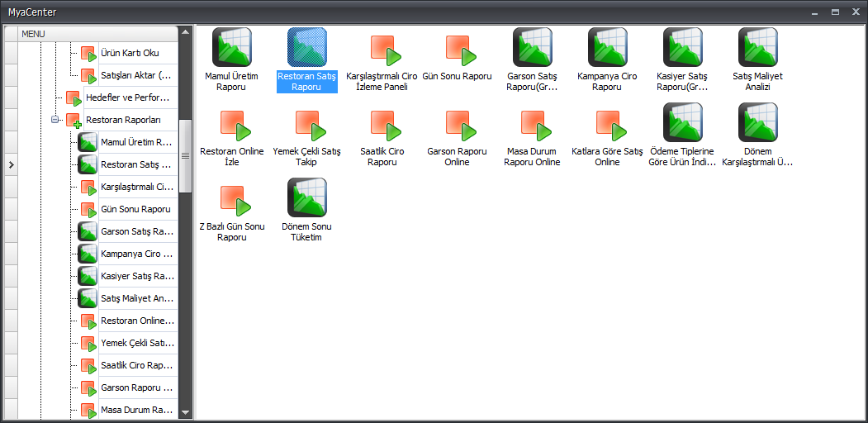The height and width of the screenshot is (423, 868).
Task: Open the Mamul Üretim Raporu icon
Action: click(x=232, y=47)
